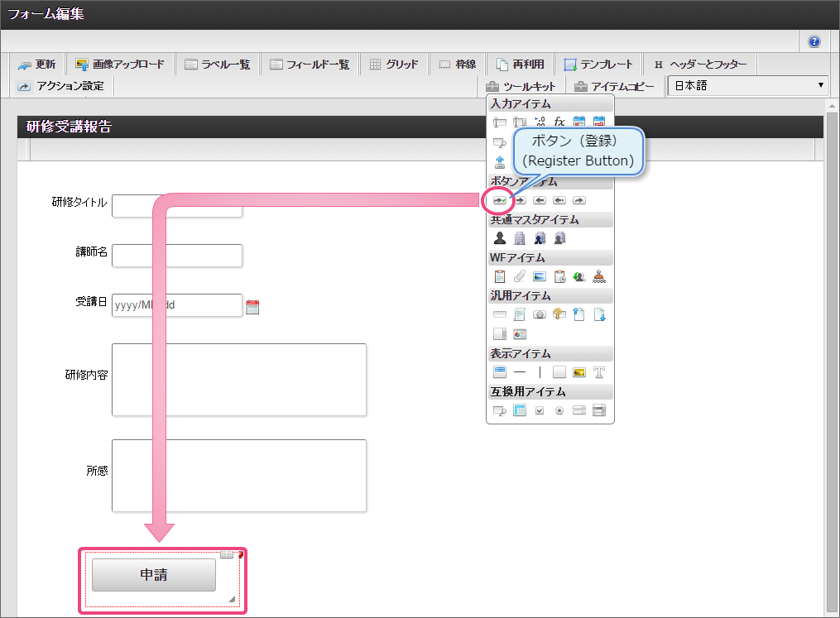Click the 講師名 input field
Viewport: 840px width, 618px height.
[177, 256]
